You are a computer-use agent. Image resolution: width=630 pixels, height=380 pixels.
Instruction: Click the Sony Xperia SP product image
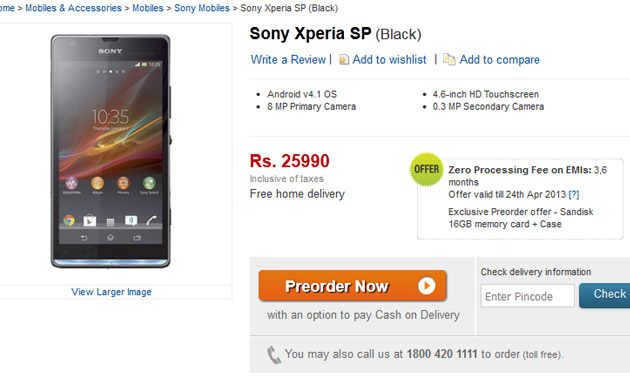click(110, 151)
